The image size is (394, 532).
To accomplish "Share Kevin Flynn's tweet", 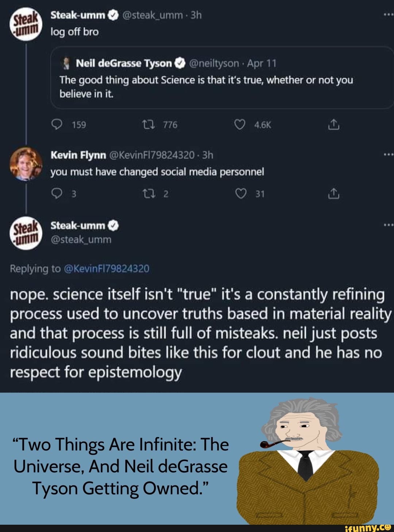I will (334, 193).
